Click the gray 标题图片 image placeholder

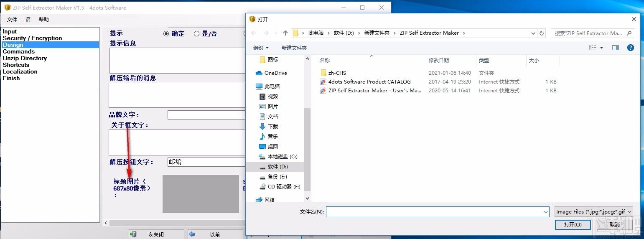click(201, 194)
